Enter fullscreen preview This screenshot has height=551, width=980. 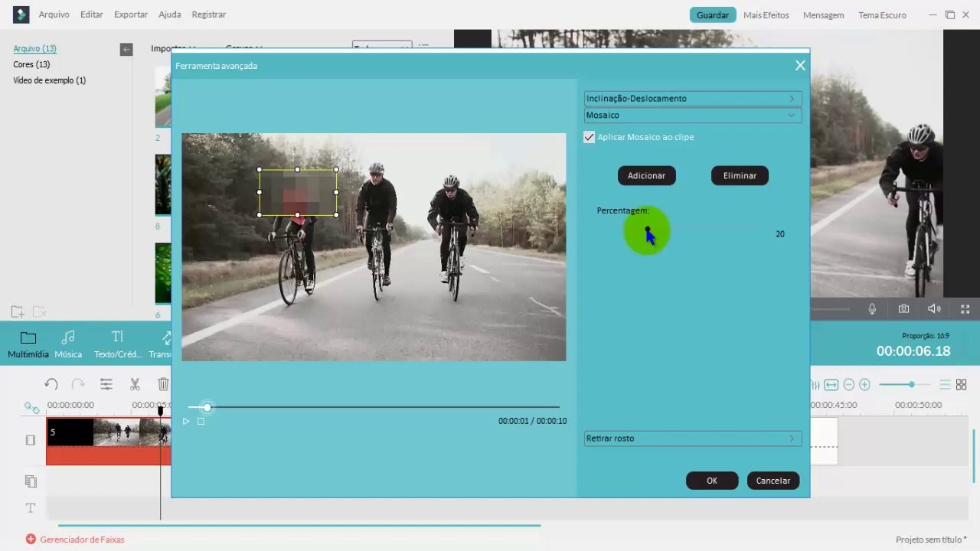[x=965, y=309]
